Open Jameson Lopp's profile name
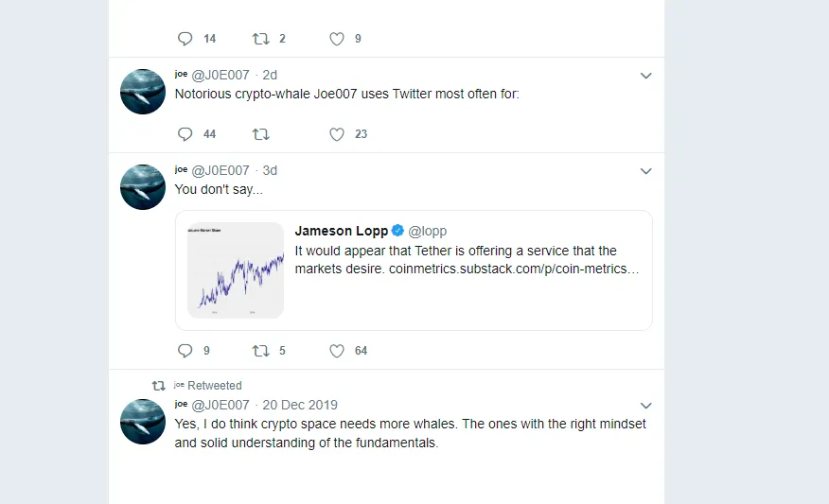 [x=342, y=231]
